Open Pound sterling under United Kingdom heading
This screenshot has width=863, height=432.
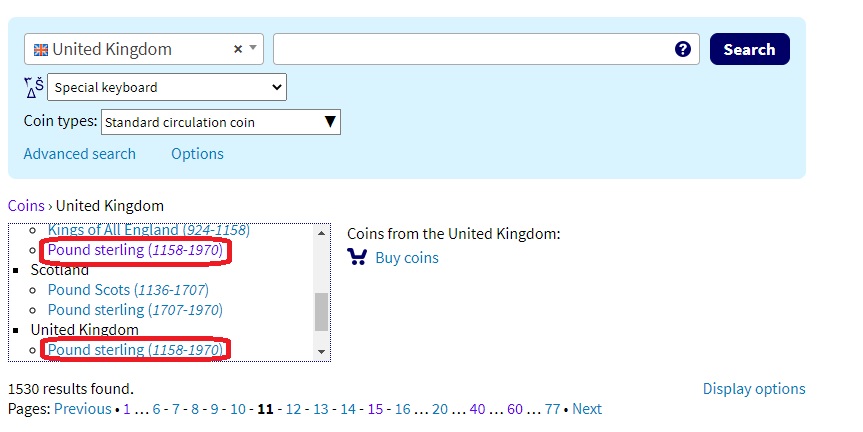(135, 349)
